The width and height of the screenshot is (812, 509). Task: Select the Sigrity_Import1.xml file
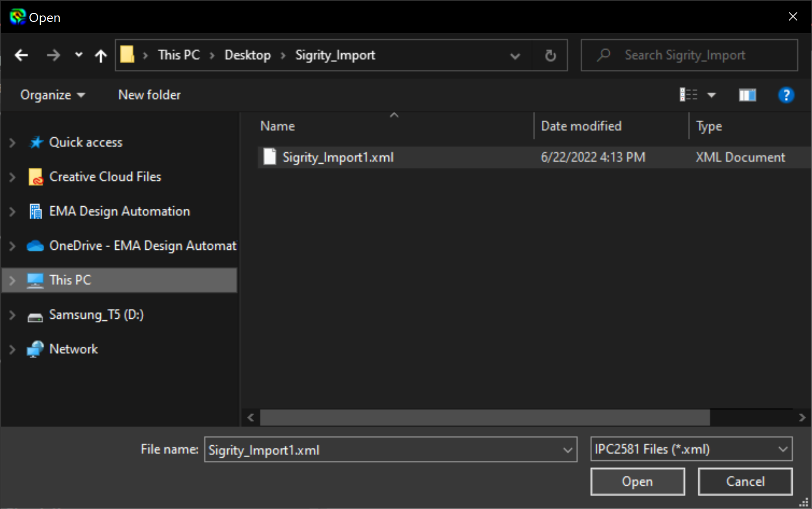tap(338, 157)
